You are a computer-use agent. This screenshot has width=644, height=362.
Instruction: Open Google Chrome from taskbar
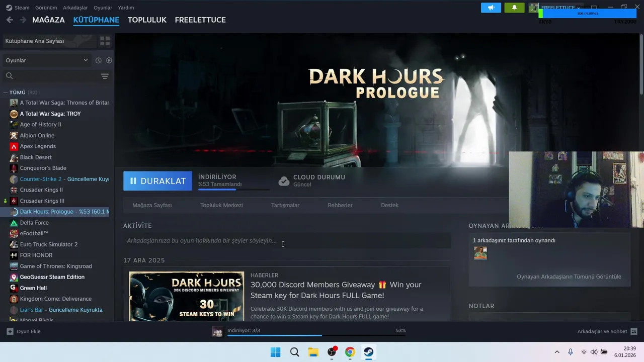tap(350, 352)
